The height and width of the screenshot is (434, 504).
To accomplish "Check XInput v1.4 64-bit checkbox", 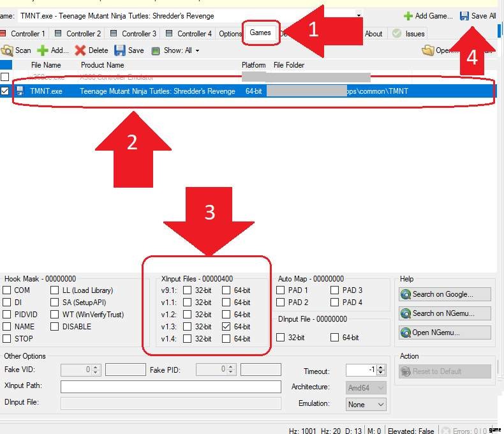I will (226, 338).
